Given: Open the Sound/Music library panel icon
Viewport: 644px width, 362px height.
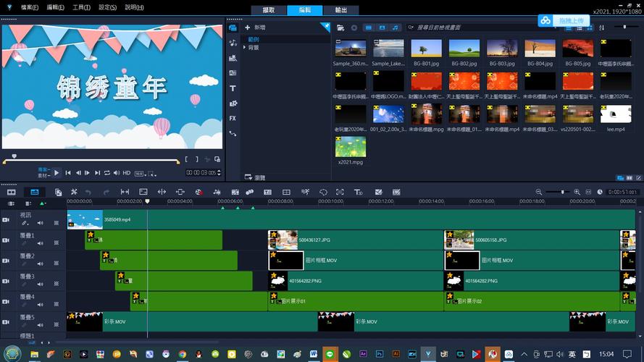Looking at the screenshot, I should 233,43.
